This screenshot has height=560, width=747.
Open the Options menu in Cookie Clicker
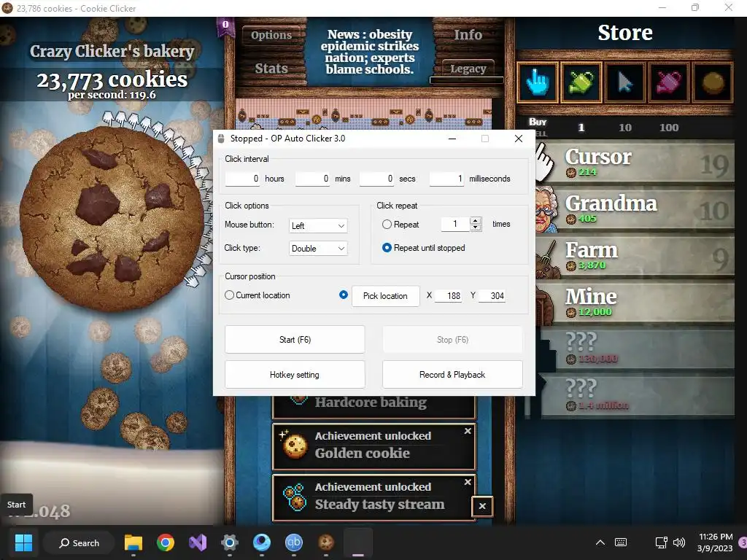click(271, 35)
